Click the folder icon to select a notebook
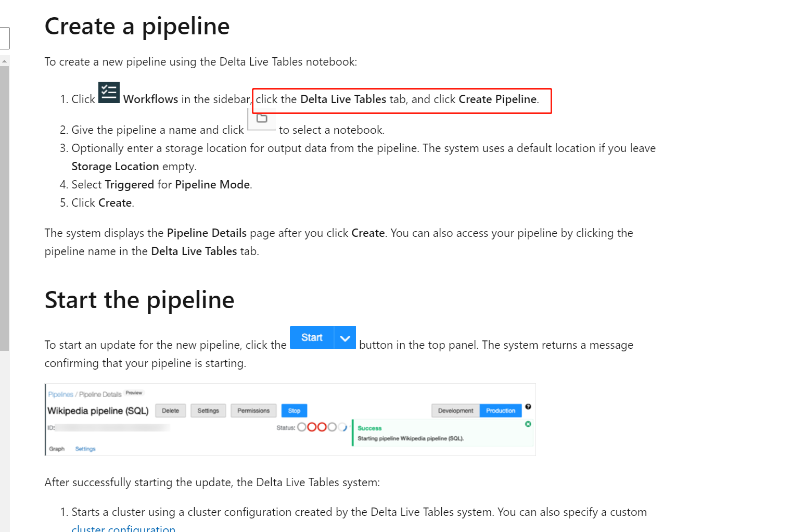This screenshot has height=532, width=791. coord(262,119)
